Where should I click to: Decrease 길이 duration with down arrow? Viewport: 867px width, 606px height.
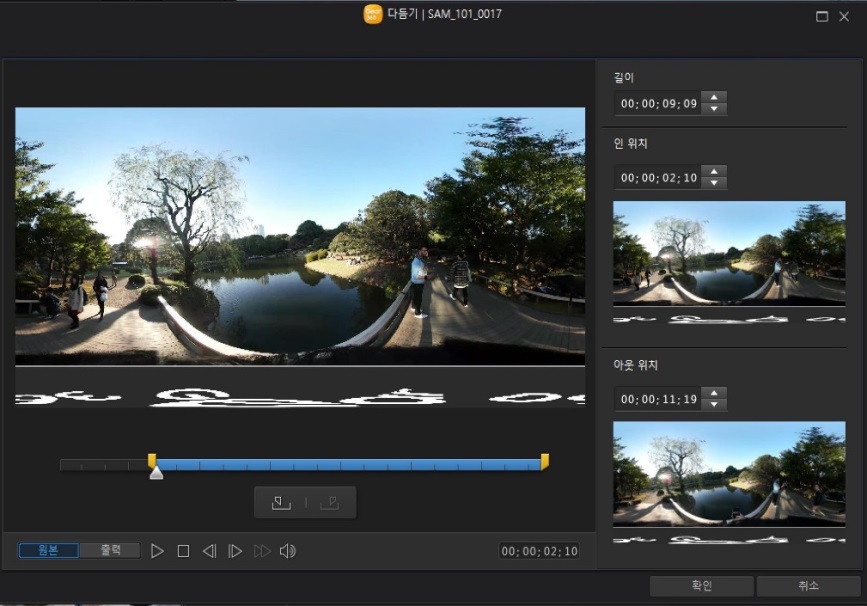[x=714, y=108]
